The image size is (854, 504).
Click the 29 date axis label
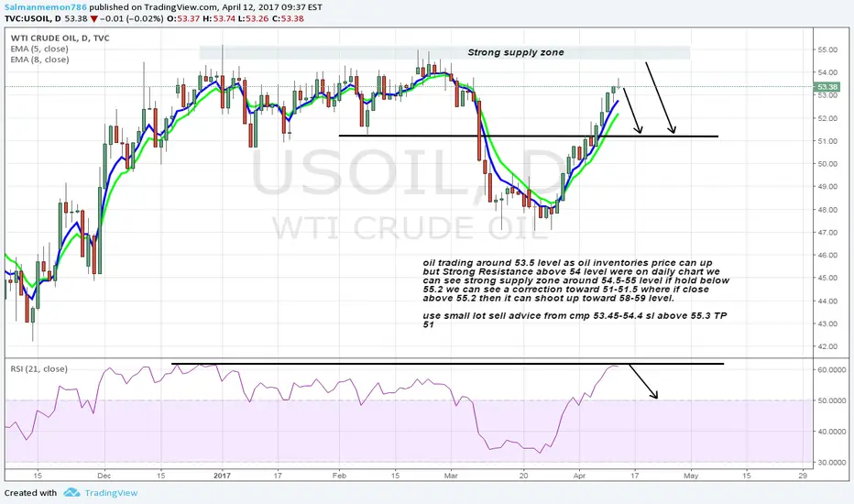pos(803,476)
